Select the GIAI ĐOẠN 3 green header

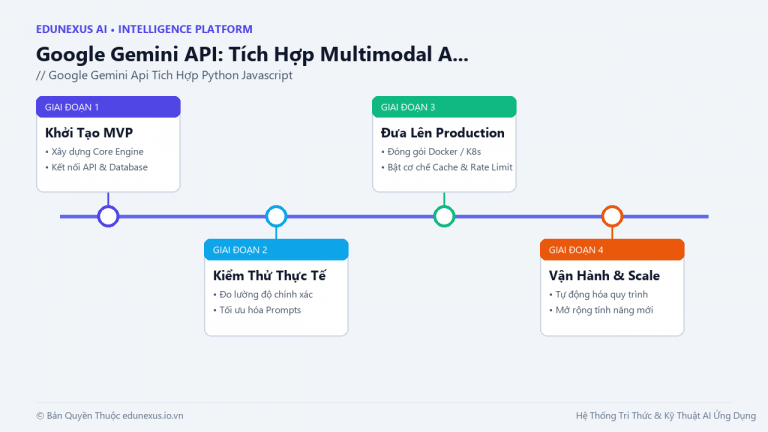(x=444, y=107)
